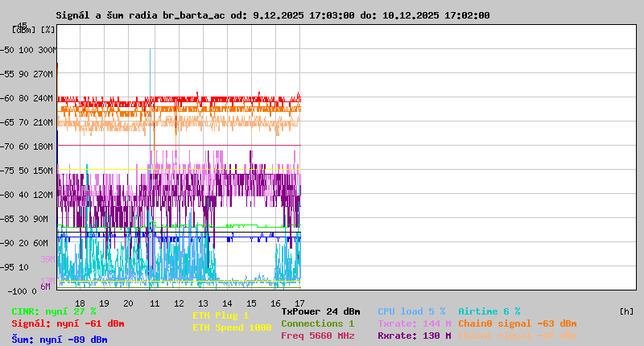644x346 pixels.
Task: Click the 300M rate axis label
Action: click(x=47, y=50)
